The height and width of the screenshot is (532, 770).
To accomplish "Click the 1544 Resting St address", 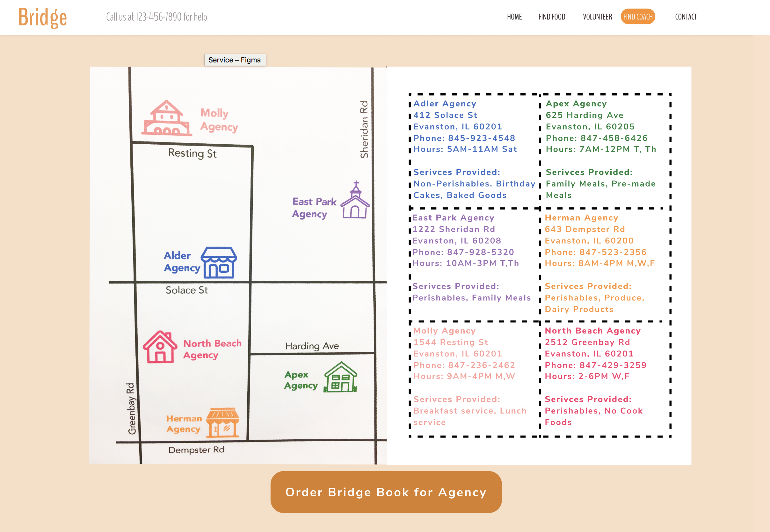I will 451,342.
